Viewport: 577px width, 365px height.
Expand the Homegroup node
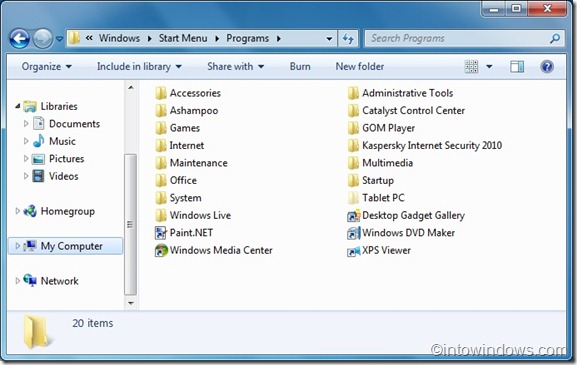17,211
